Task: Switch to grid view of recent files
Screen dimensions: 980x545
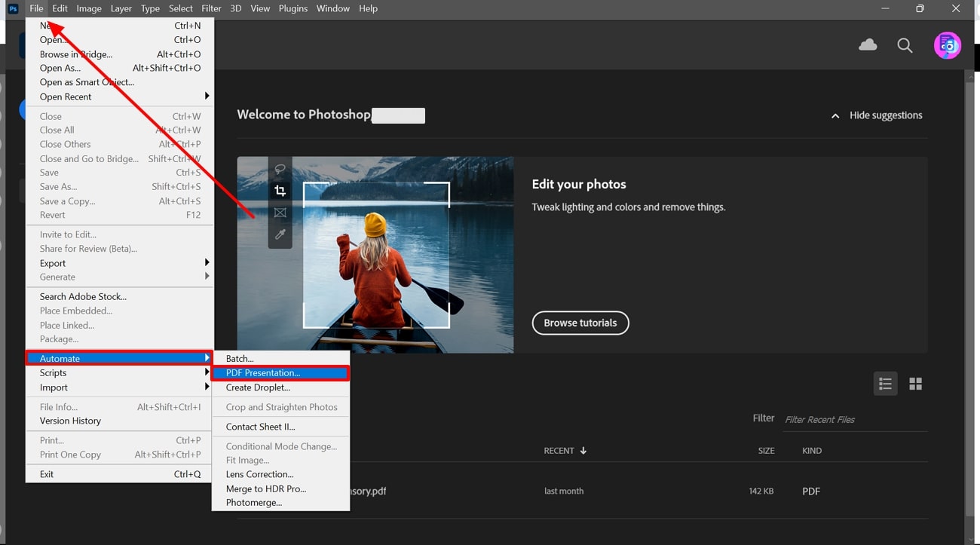Action: coord(915,384)
